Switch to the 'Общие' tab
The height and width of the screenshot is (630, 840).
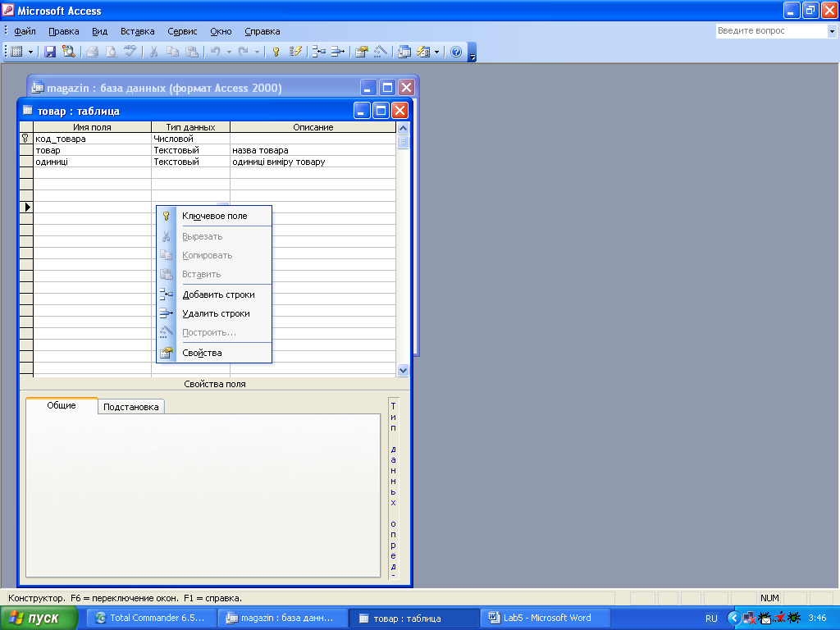tap(62, 405)
